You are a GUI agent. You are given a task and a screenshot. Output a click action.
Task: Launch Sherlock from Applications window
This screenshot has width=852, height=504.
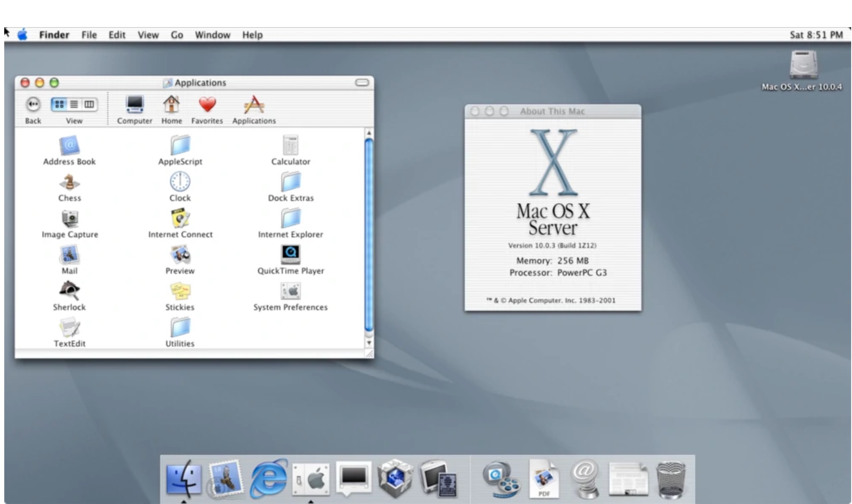(69, 291)
